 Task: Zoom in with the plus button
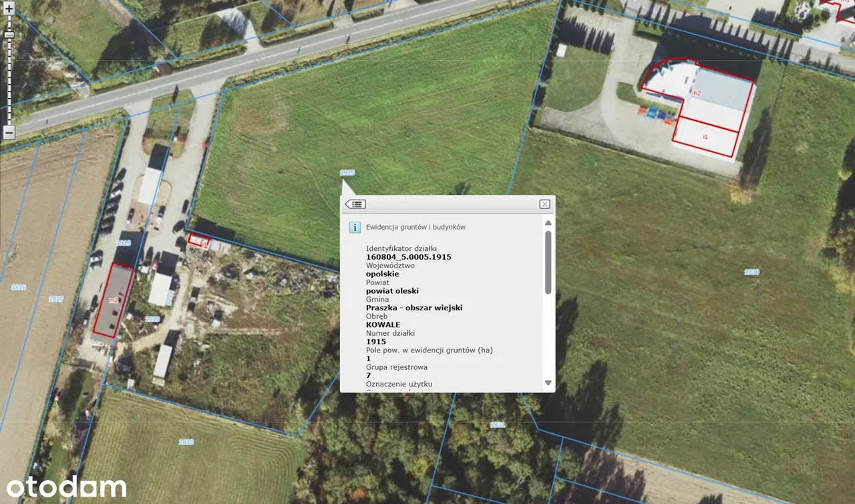(x=9, y=10)
